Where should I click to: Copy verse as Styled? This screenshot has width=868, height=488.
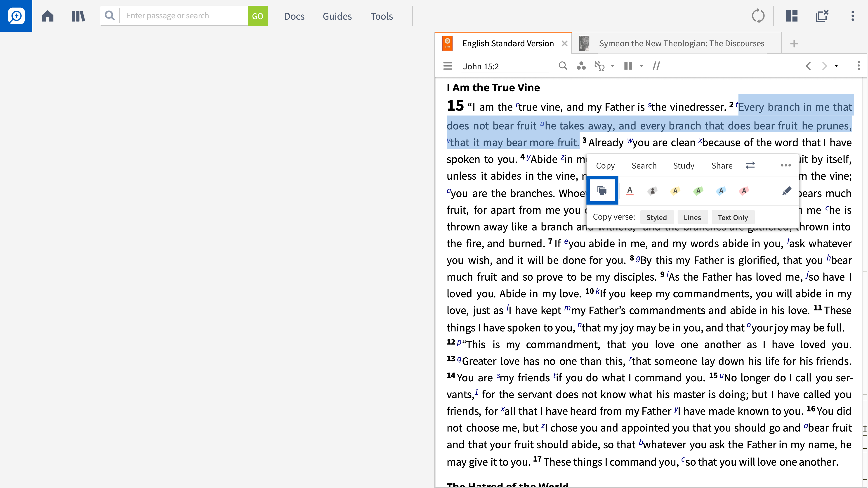point(656,218)
